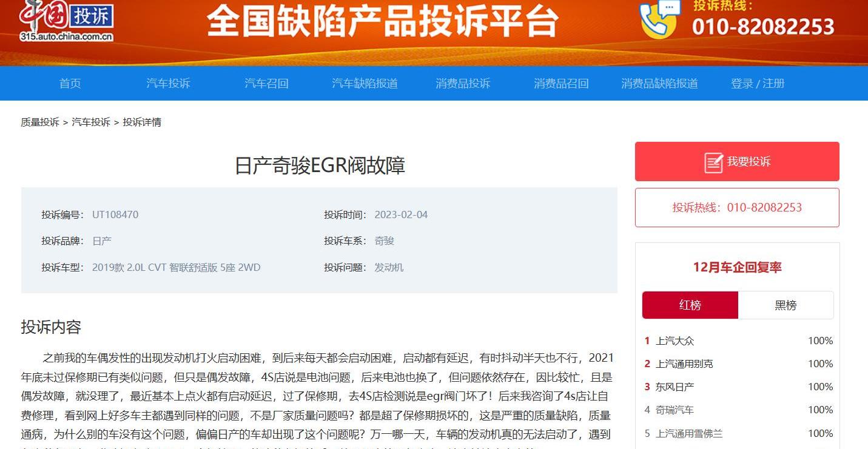Click the banner title 全国缺陷产品投诉平台
Screen dimensions: 868x449
[x=382, y=21]
